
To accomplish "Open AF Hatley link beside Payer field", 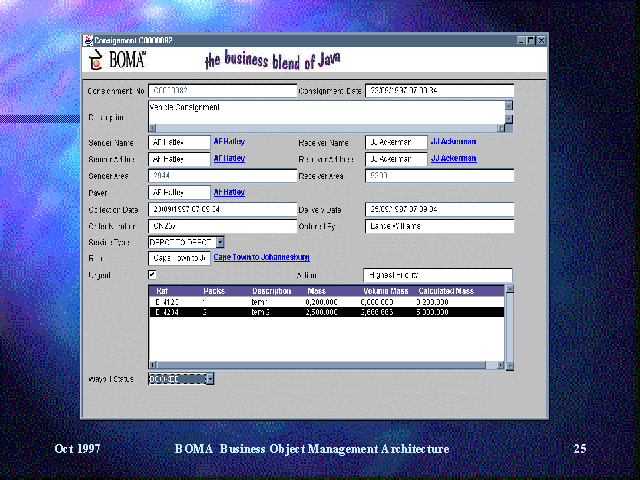I will coord(229,192).
